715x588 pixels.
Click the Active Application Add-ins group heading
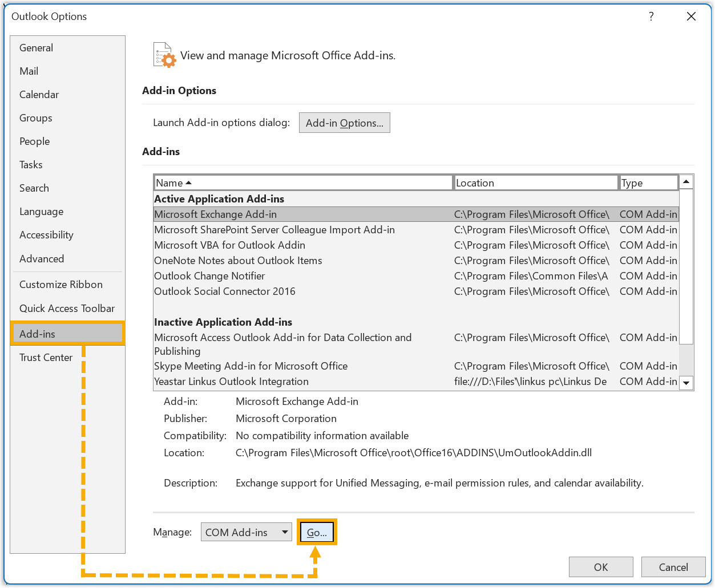(219, 199)
